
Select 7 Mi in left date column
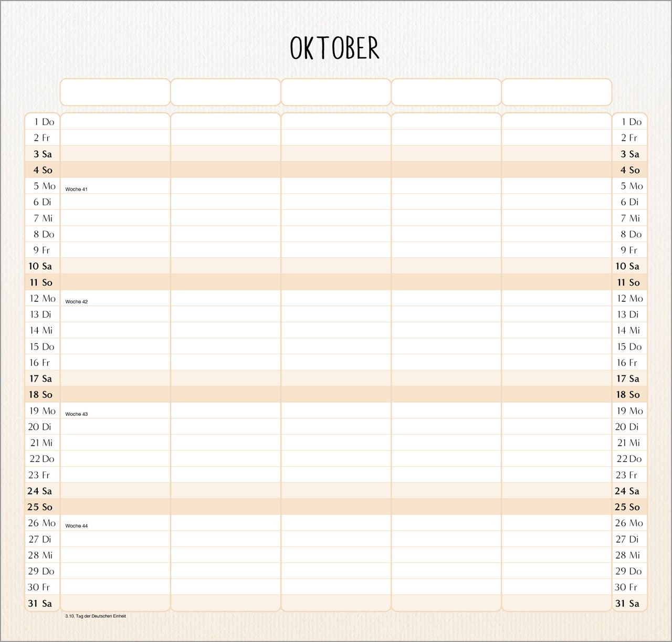pos(43,218)
